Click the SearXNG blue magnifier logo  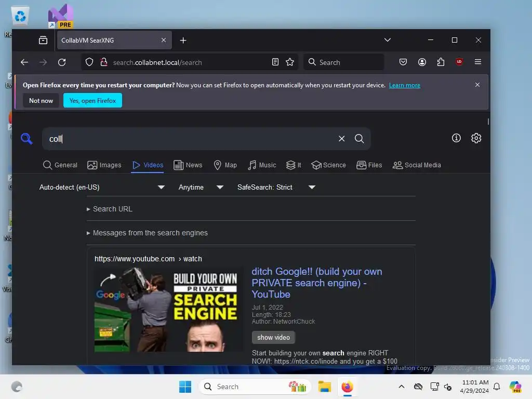[x=26, y=138]
